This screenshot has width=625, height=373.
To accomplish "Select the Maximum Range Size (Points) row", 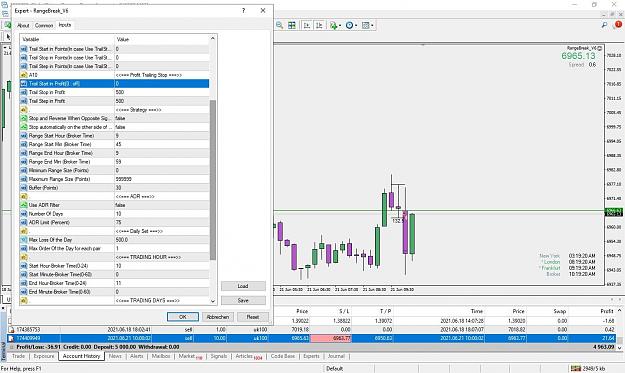I will pos(114,179).
